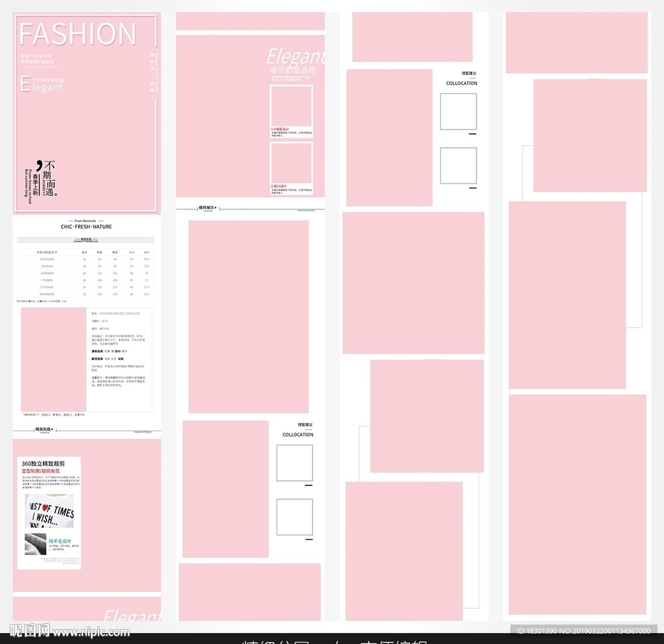Click the pink box above 2.袖口设计

click(291, 163)
